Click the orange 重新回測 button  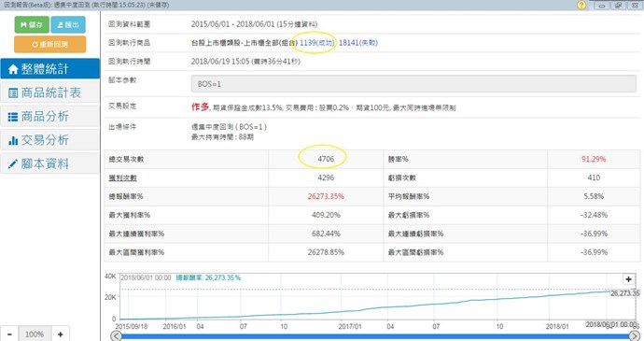50,44
